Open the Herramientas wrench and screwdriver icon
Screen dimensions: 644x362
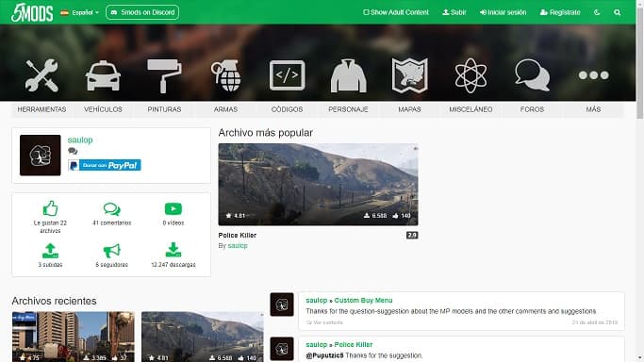coord(41,75)
